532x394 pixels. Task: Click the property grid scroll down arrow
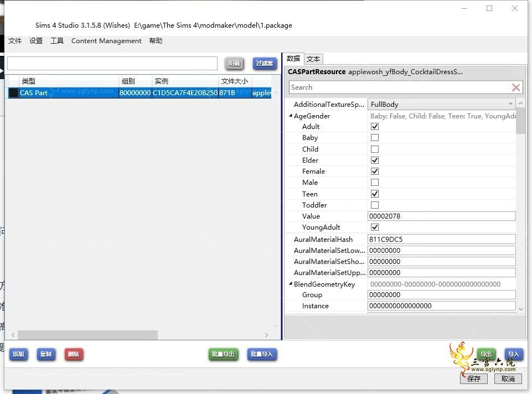[520, 309]
